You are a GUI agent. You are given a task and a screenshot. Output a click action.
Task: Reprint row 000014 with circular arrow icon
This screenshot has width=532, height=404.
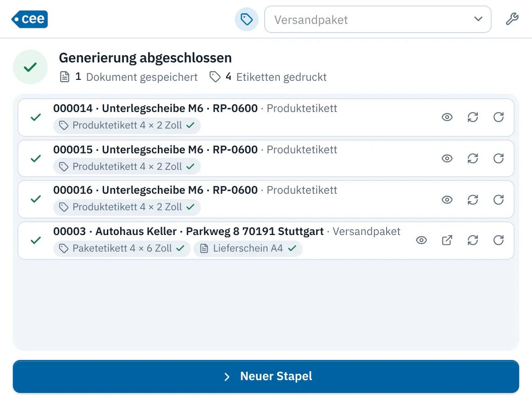click(x=499, y=118)
